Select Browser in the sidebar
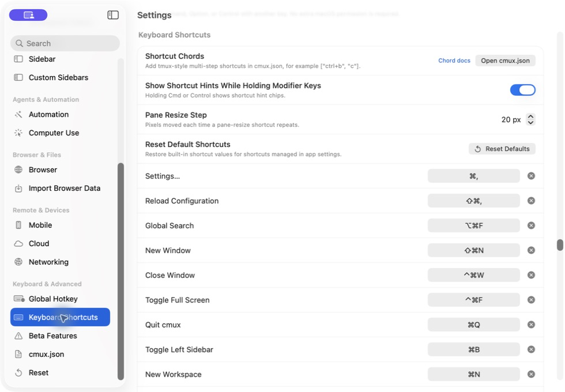 pos(60,169)
